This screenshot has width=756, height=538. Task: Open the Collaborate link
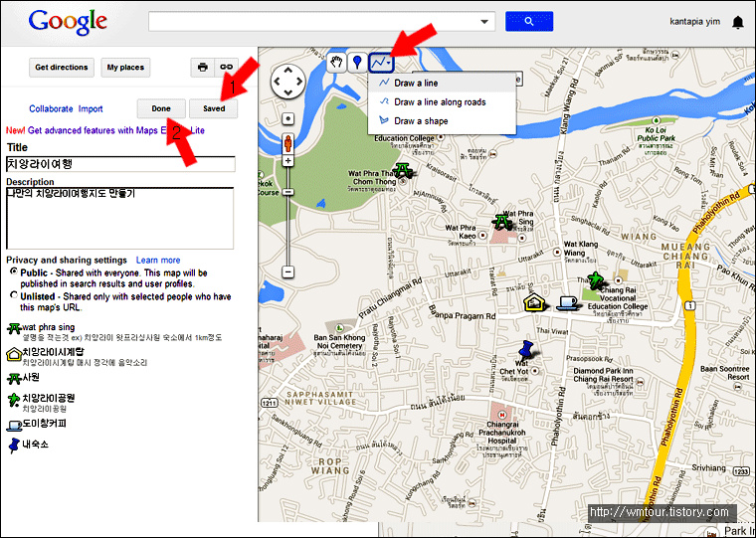[x=51, y=109]
